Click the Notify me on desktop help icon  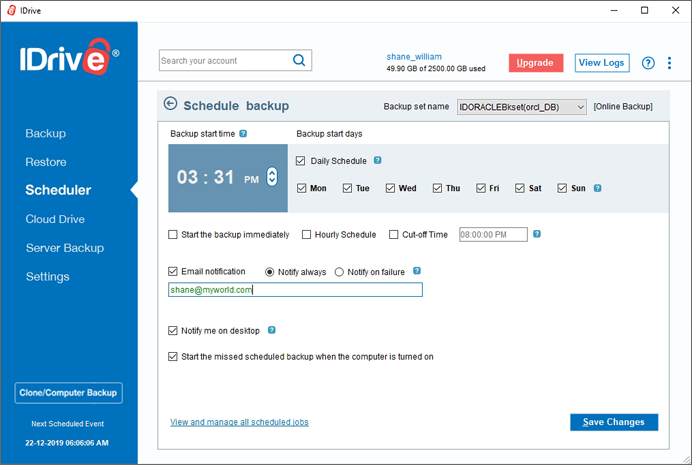(272, 330)
